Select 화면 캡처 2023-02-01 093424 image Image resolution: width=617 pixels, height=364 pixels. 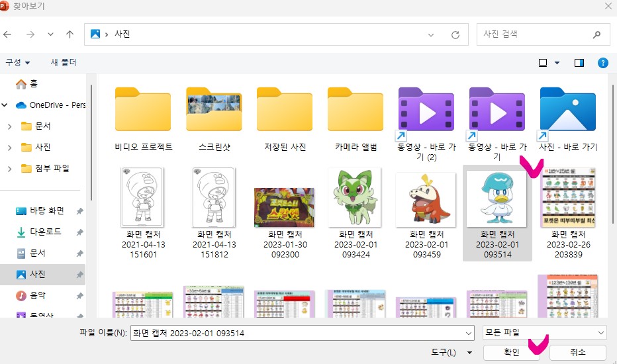(x=356, y=213)
